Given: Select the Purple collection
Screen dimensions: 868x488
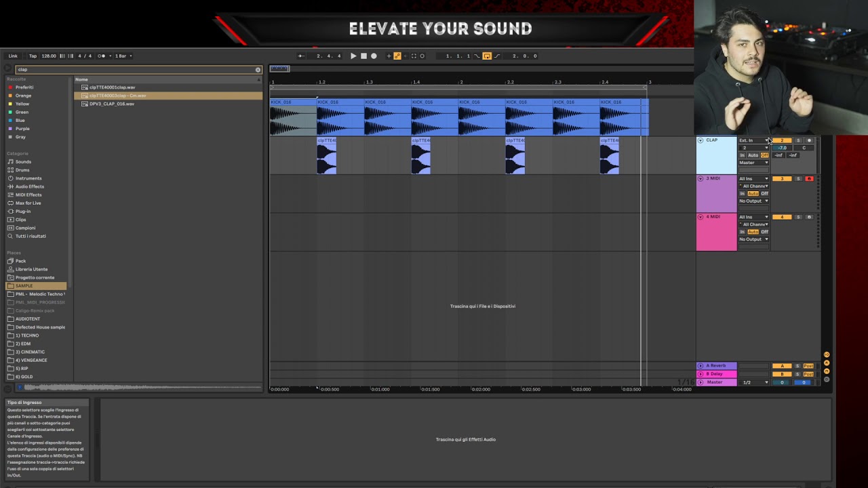Looking at the screenshot, I should tap(22, 129).
